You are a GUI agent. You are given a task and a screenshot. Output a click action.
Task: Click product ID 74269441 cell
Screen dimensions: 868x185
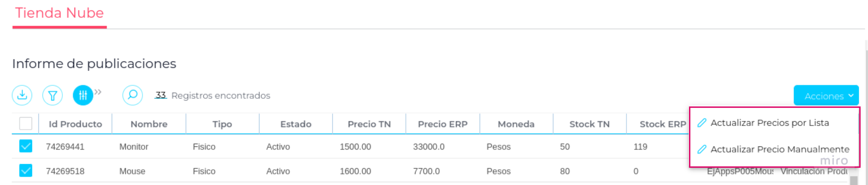[65, 147]
